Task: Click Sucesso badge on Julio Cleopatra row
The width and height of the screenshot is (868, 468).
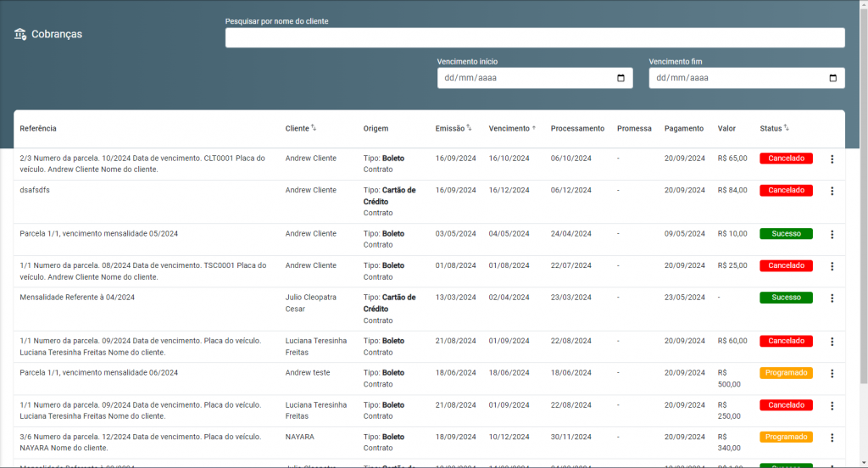Action: click(786, 298)
